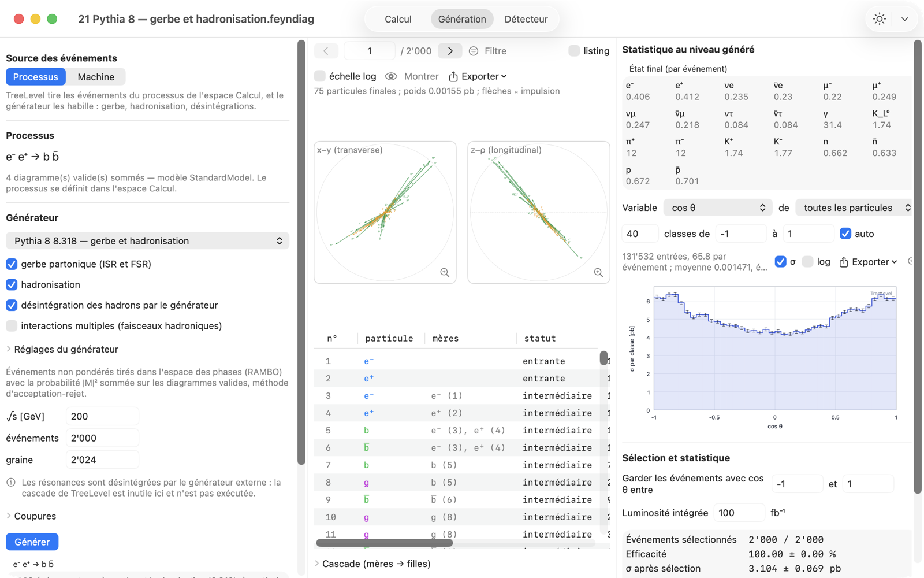Click the graine field with 2'024
Viewport: 924px width, 578px height.
click(102, 460)
